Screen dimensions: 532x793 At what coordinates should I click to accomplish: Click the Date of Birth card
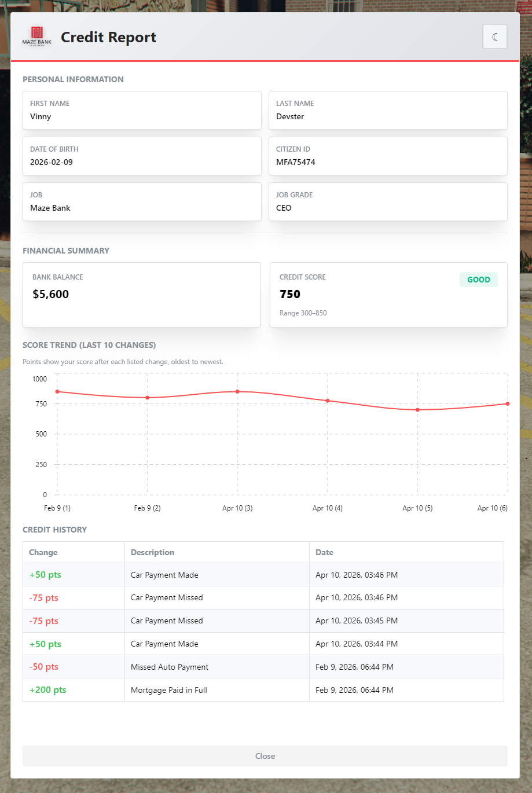[x=142, y=156]
